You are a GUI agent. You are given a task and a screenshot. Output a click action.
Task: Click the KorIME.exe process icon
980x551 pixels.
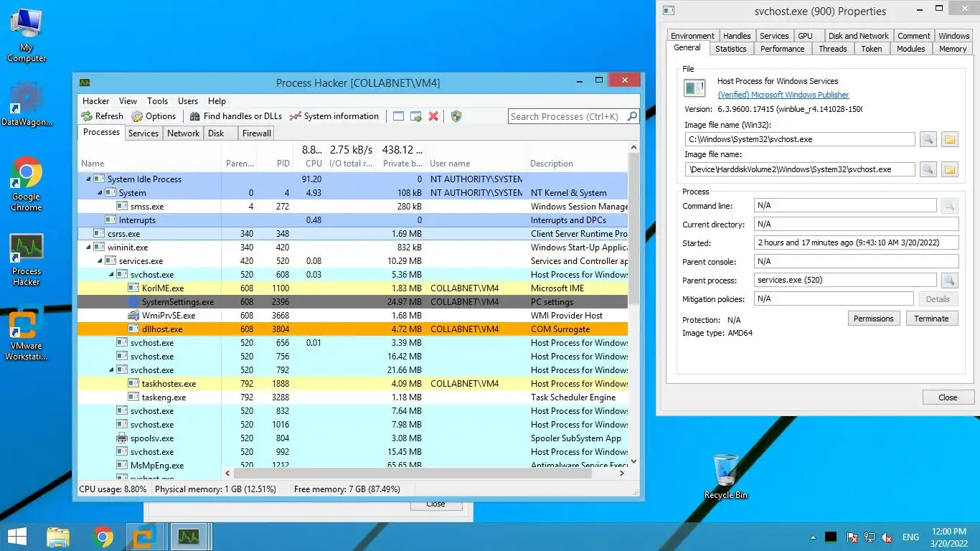[133, 288]
